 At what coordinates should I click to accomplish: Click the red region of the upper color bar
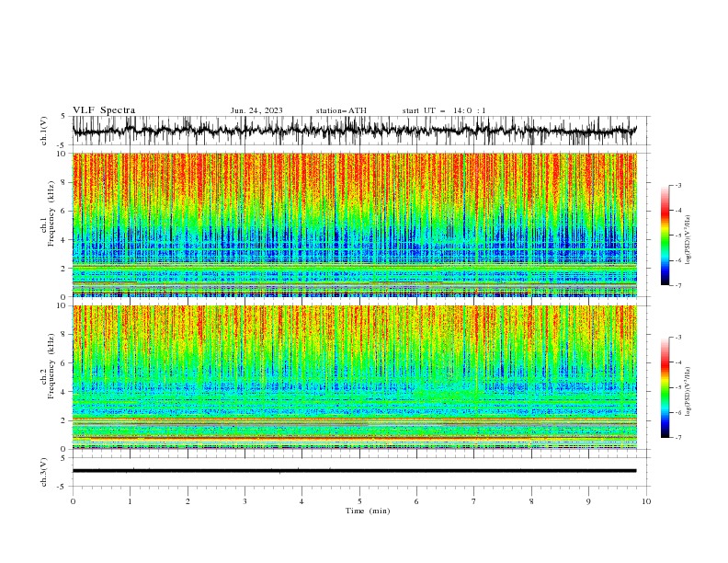665,212
